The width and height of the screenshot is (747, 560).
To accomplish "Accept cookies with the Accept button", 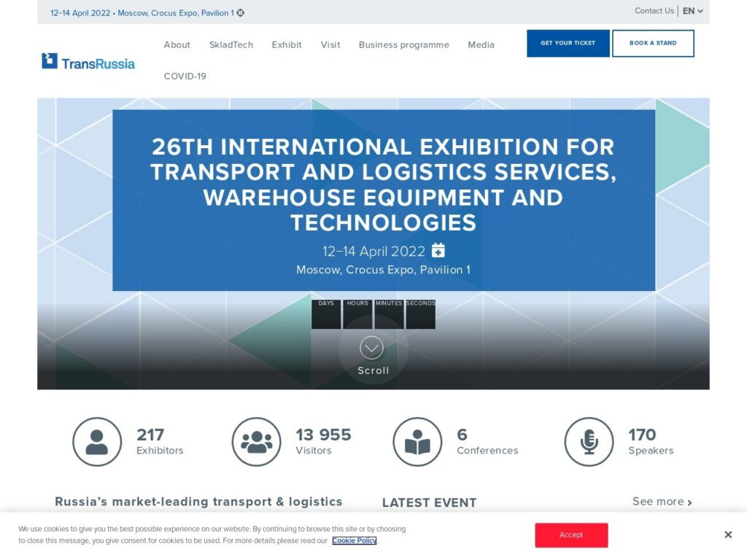I will tap(571, 534).
